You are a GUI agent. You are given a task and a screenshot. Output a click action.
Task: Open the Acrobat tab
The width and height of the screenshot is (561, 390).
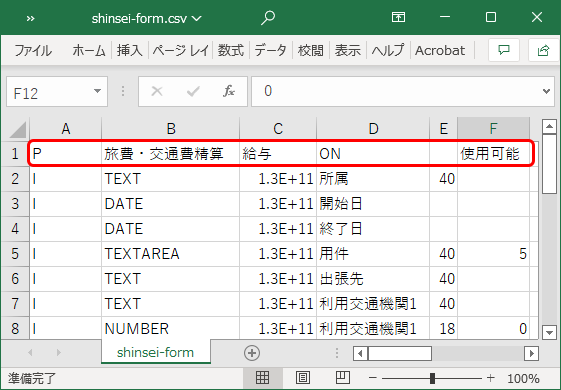coord(440,50)
